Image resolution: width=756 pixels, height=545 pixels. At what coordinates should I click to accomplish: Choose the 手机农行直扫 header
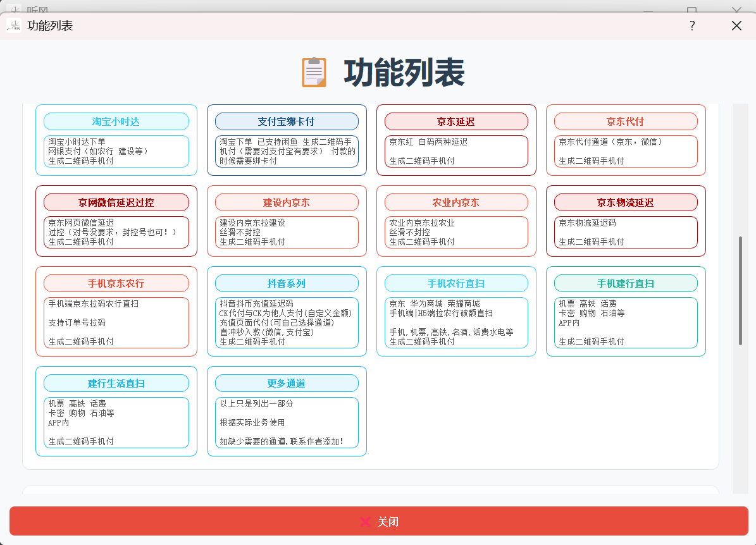455,283
